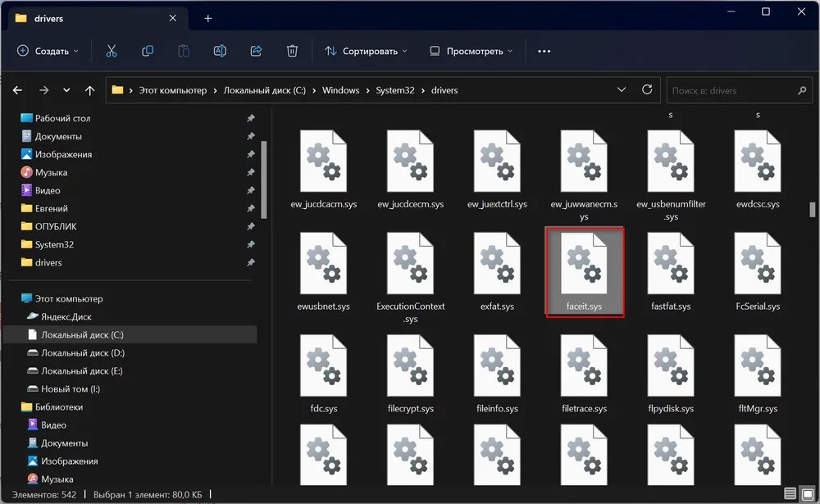Expand the Этот компьютер tree node
Viewport: 820px width, 504px height.
click(x=16, y=297)
